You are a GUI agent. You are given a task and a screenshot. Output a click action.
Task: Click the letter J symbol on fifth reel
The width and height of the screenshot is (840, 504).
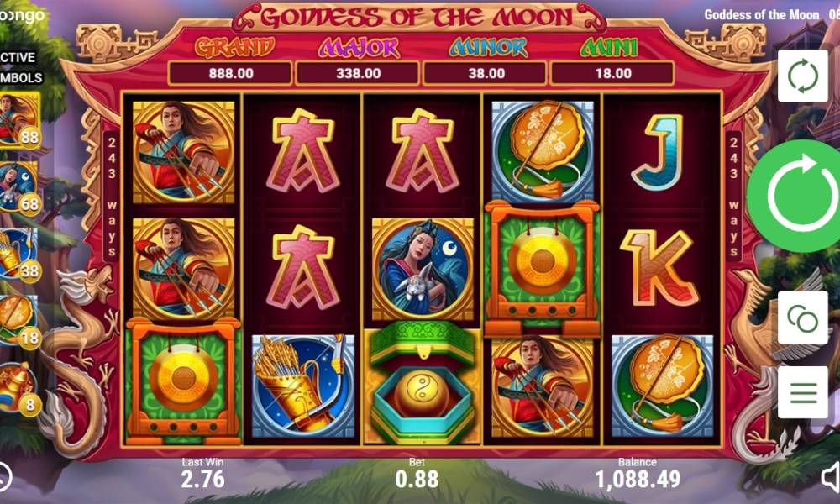point(657,151)
